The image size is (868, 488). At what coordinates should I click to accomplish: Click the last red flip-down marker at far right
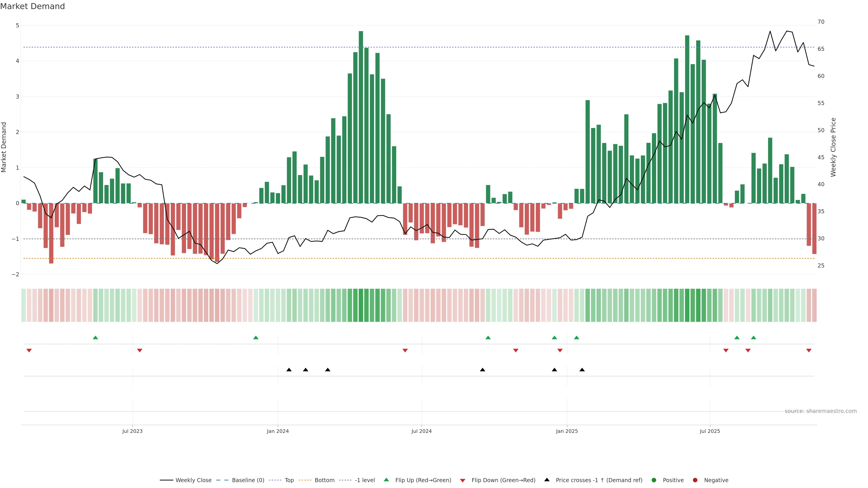point(809,351)
